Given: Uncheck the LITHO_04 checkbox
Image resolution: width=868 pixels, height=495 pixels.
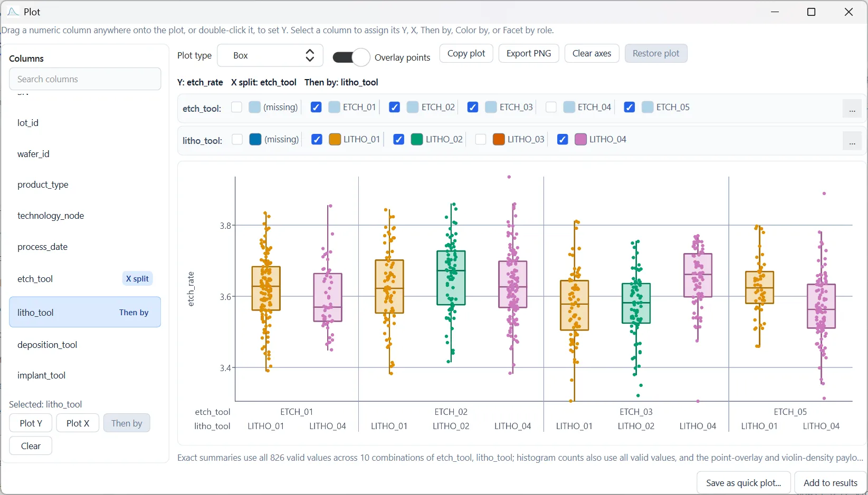Looking at the screenshot, I should point(562,139).
